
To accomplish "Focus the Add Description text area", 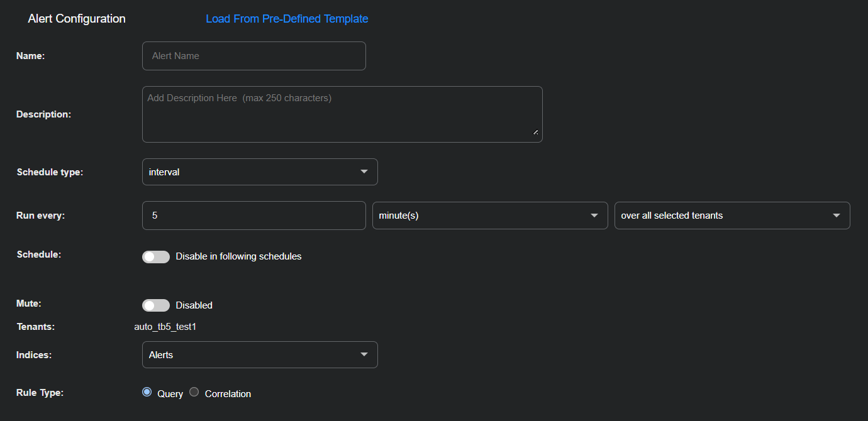I will (x=342, y=114).
